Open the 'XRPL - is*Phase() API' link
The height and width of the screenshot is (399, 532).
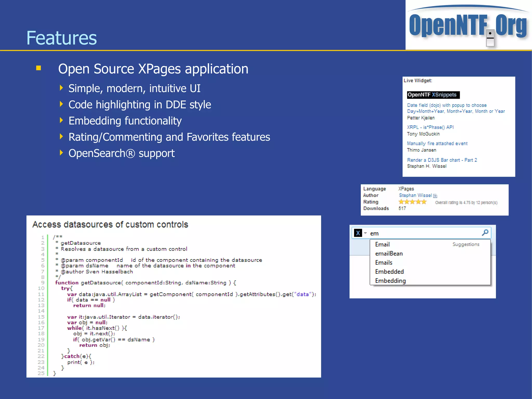(430, 127)
